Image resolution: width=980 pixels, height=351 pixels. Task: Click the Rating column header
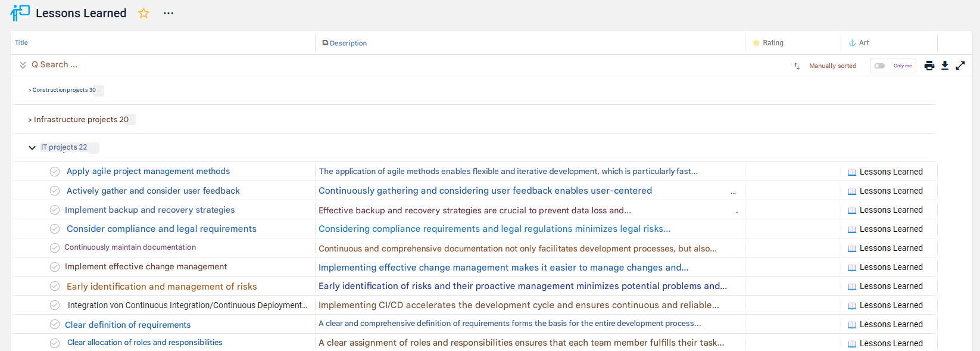click(772, 43)
